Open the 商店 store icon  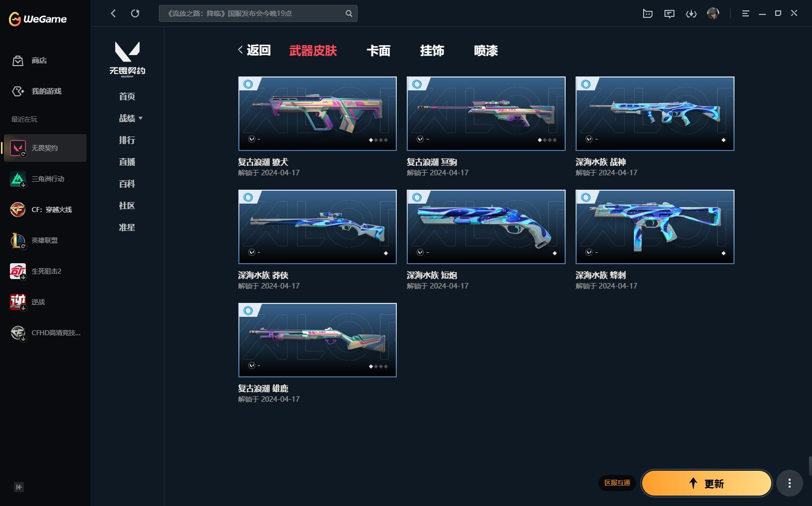(x=18, y=61)
